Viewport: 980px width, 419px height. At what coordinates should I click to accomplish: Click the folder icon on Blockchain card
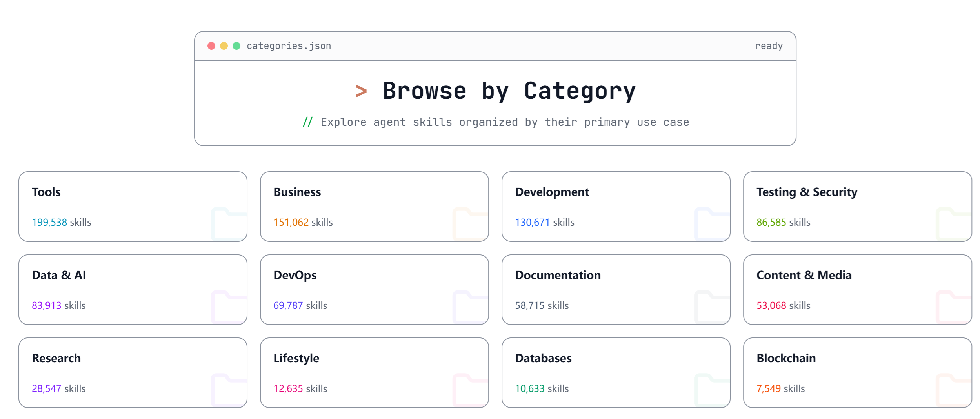coord(954,390)
